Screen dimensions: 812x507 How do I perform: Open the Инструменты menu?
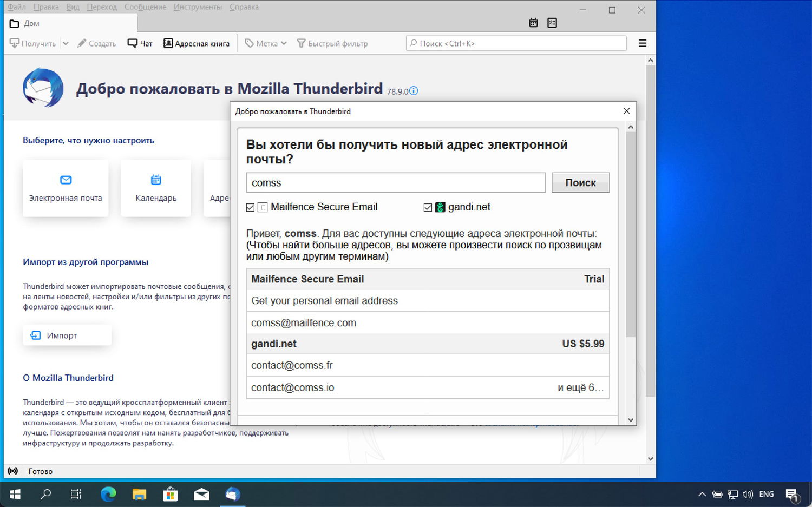198,7
